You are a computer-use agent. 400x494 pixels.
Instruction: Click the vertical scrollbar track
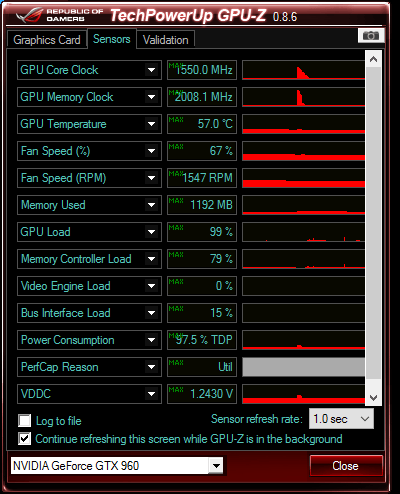coord(373,229)
